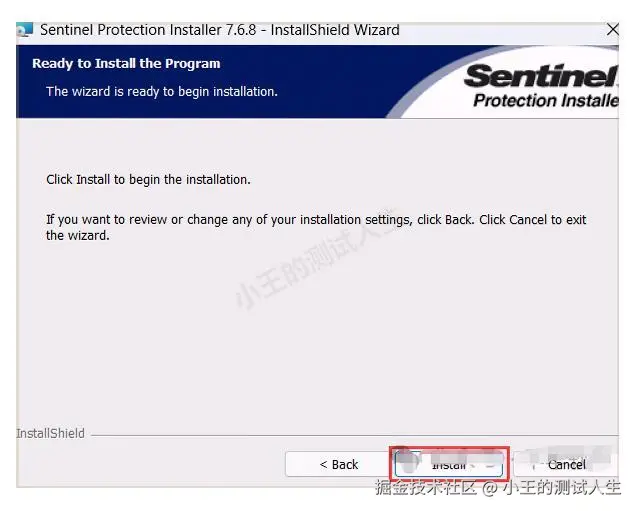Click the Protection Installer logo subtitle
Viewport: 636px width, 511px height.
coord(546,100)
